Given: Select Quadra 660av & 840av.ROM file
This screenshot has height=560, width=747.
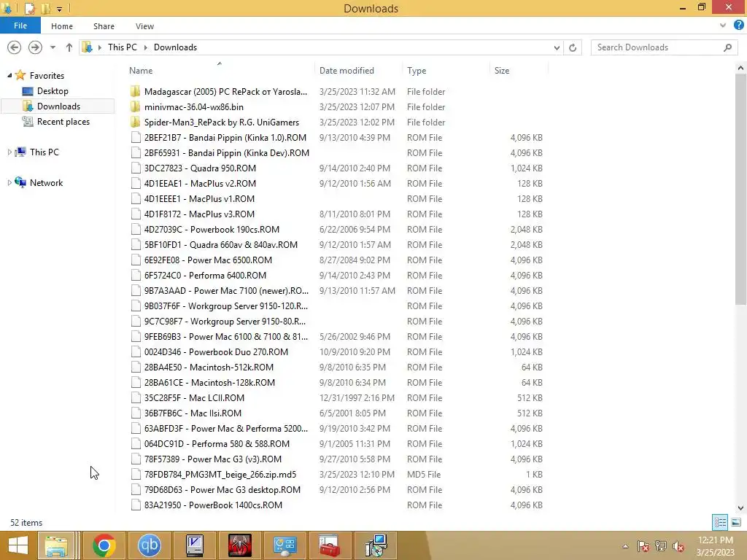Looking at the screenshot, I should [x=220, y=245].
